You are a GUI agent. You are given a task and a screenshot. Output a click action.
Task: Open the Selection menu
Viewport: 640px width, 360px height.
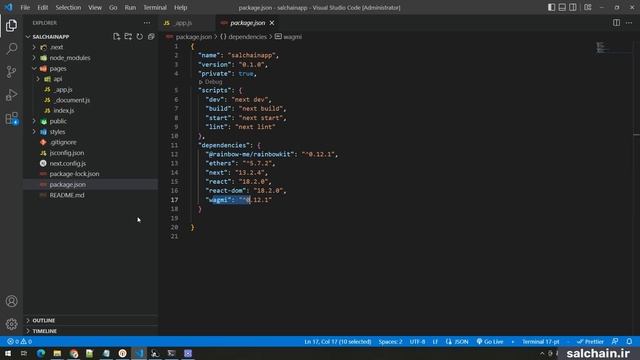68,7
